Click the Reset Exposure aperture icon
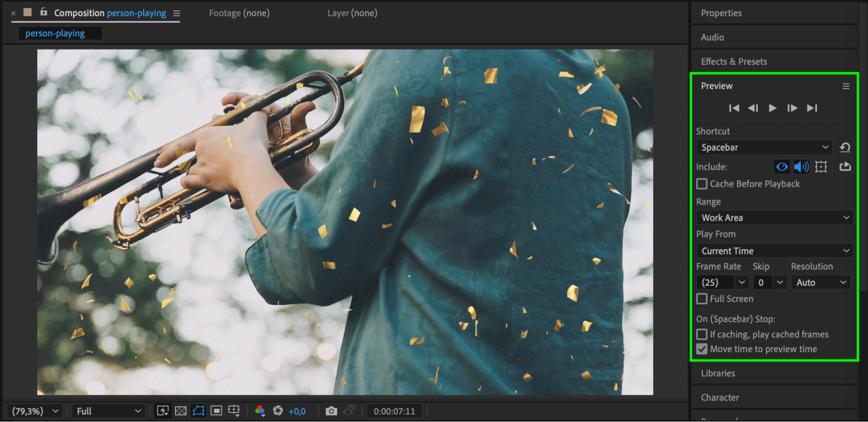 pyautogui.click(x=278, y=411)
